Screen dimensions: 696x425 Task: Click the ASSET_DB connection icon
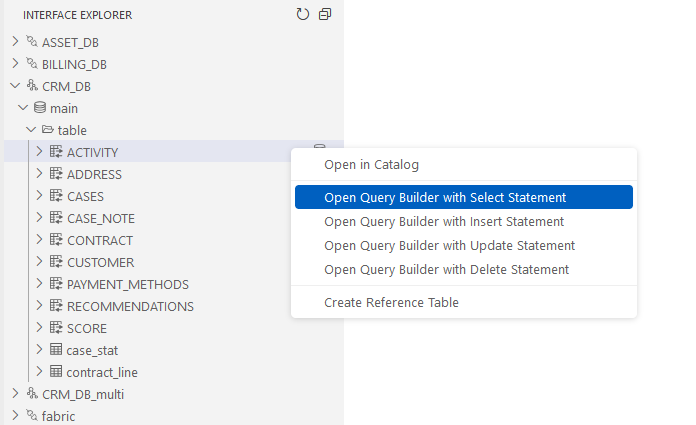tap(31, 42)
